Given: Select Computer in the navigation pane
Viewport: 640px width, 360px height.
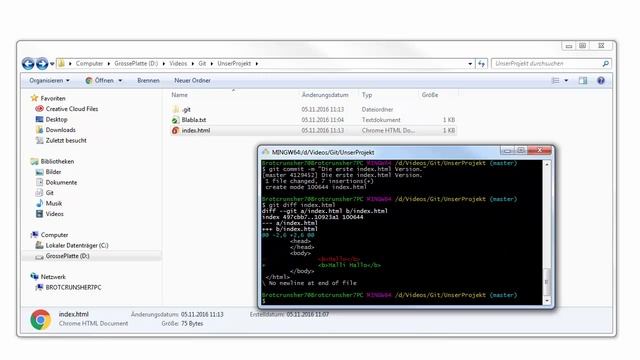Looking at the screenshot, I should click(54, 235).
